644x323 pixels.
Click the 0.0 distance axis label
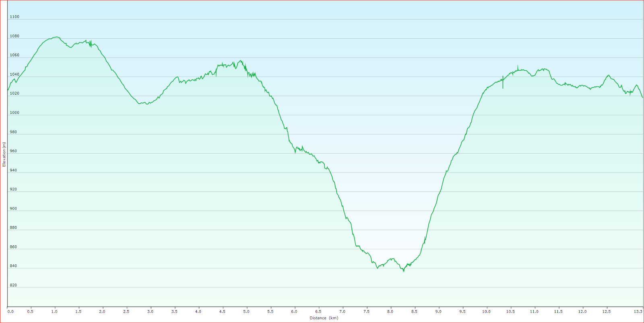10,312
